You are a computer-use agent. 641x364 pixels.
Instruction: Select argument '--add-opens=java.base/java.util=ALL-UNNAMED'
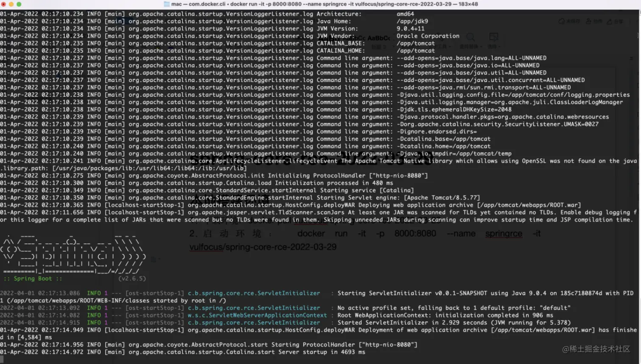point(471,72)
